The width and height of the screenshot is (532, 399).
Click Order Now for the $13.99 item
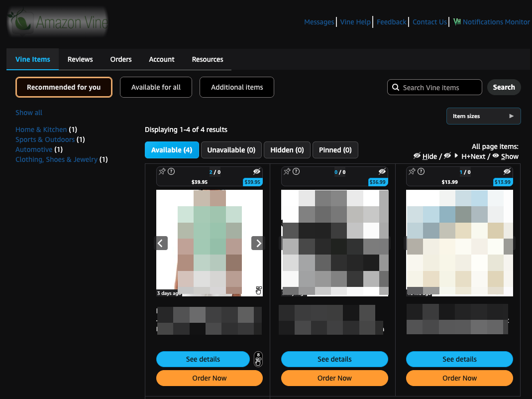click(459, 378)
